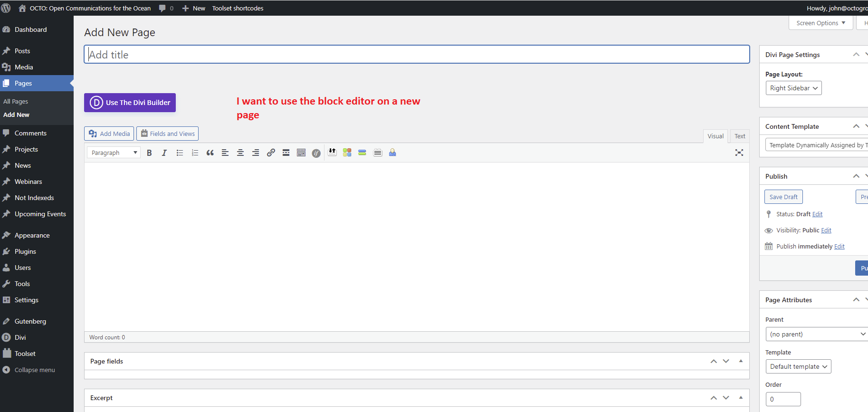Viewport: 868px width, 412px height.
Task: Open Paragraph format dropdown
Action: tap(114, 153)
